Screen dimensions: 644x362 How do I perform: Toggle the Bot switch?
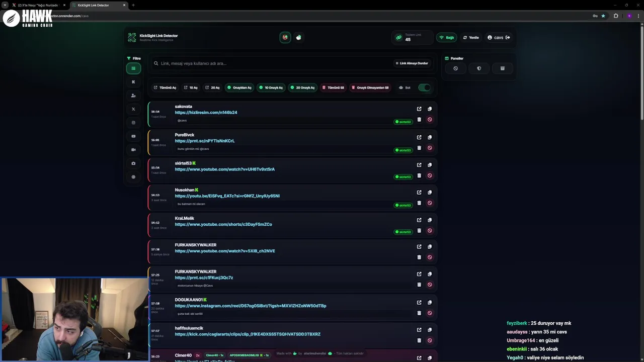(425, 87)
